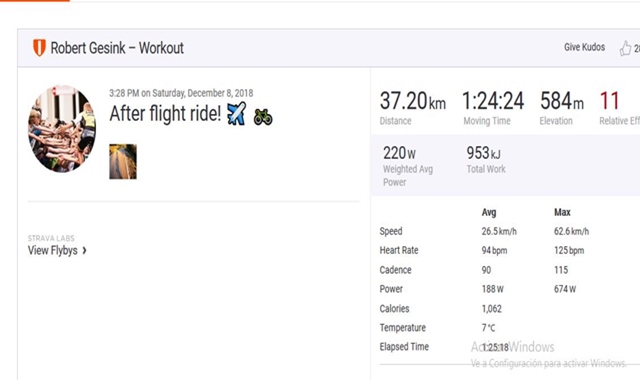The width and height of the screenshot is (640, 380).
Task: Click the activity date Saturday, December 8, 2018
Action: coord(202,93)
